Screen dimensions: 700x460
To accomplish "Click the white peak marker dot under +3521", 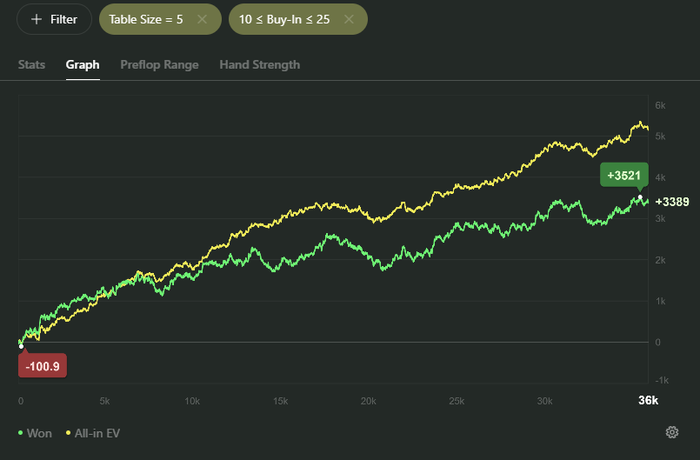I will [x=640, y=197].
